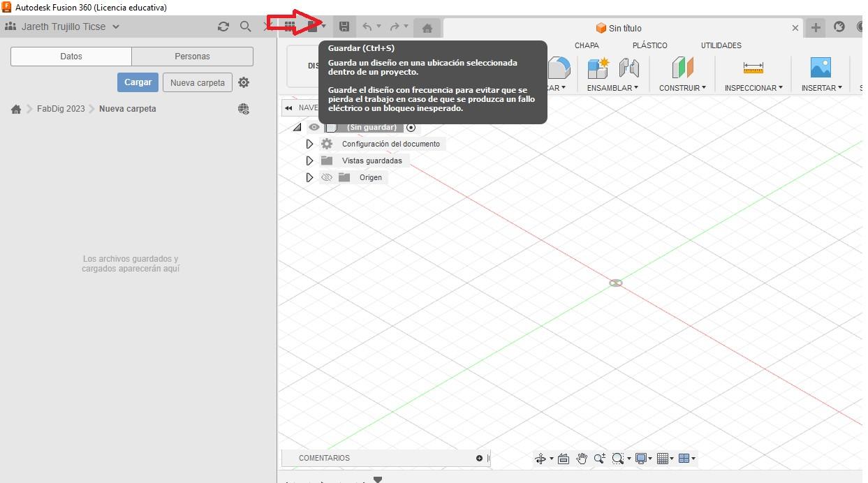This screenshot has height=483, width=868.
Task: Open the UTILIDADES ribbon tab
Action: 721,45
